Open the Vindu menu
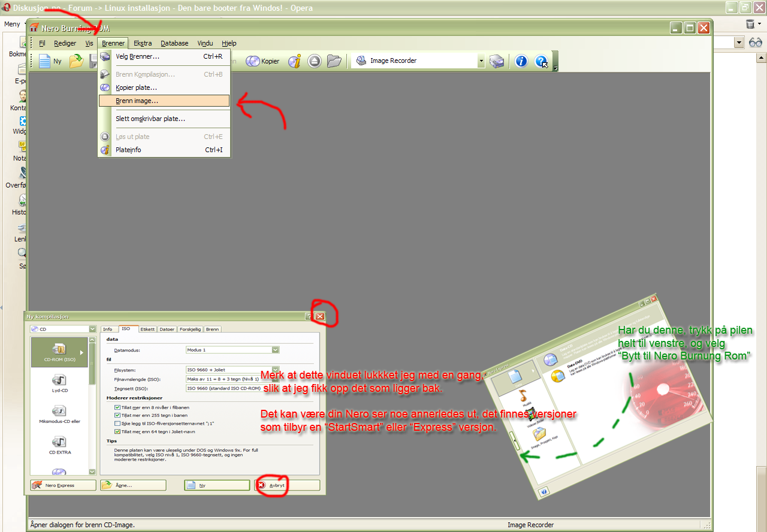The image size is (767, 532). pos(205,43)
